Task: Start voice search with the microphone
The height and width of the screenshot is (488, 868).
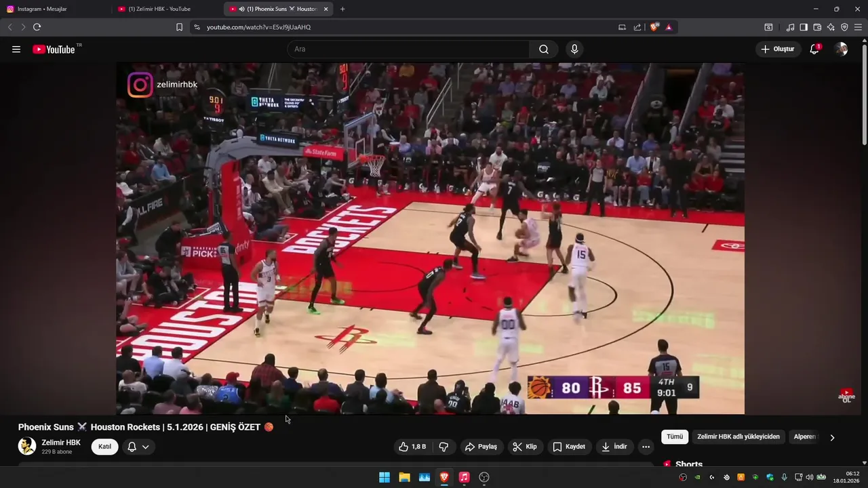Action: pyautogui.click(x=574, y=49)
